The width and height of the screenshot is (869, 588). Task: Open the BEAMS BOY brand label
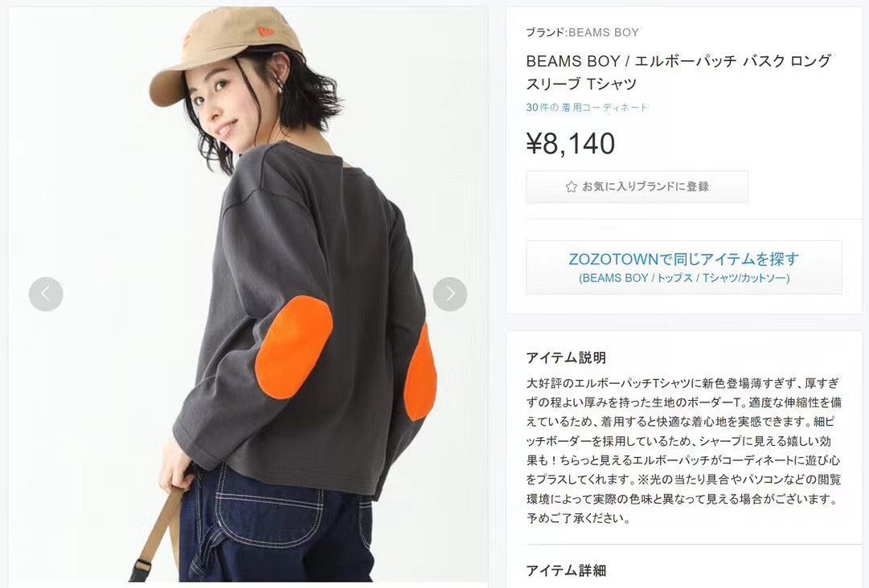582,33
